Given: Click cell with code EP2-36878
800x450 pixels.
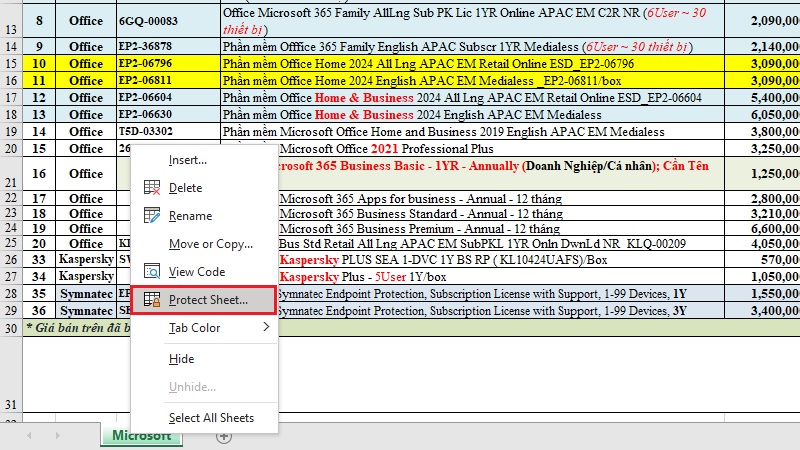Looking at the screenshot, I should tap(169, 46).
